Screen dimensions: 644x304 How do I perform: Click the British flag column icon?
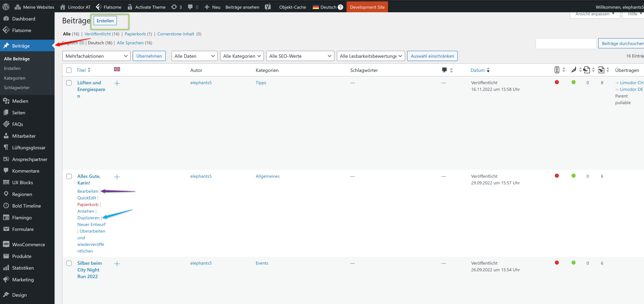[x=117, y=69]
